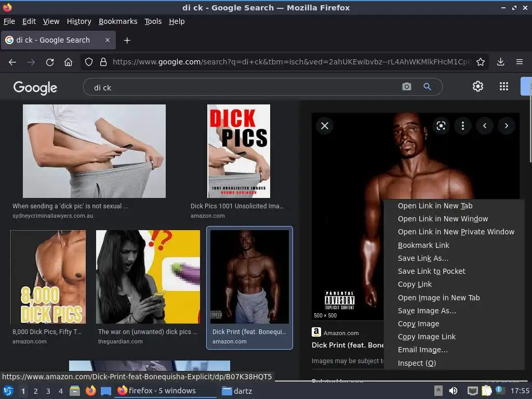Open the Edit menu
This screenshot has height=399, width=532.
29,21
